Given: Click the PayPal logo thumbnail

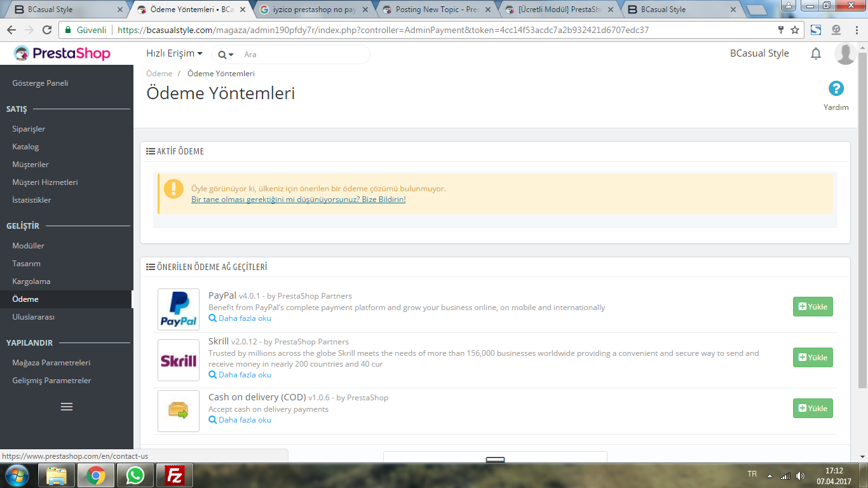Looking at the screenshot, I should click(179, 309).
